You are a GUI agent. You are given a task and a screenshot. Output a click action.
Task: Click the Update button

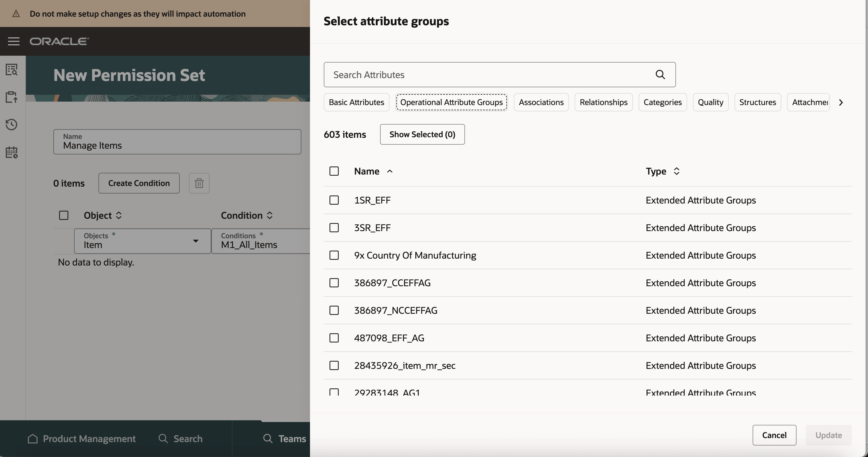829,435
